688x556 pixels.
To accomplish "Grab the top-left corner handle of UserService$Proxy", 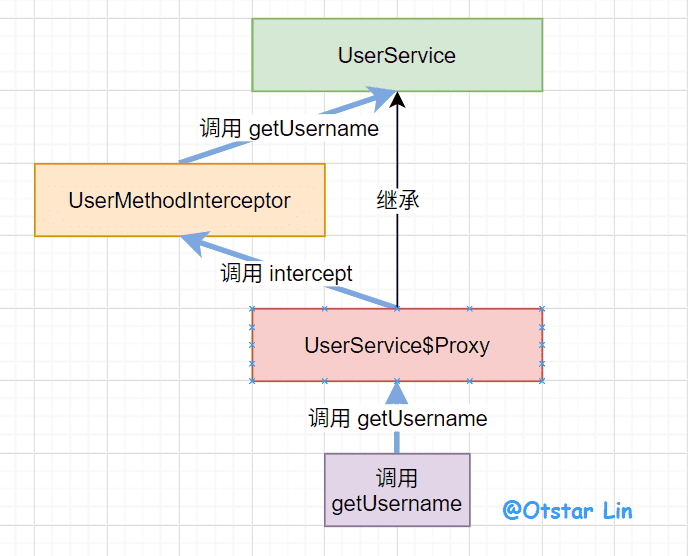I will tap(252, 309).
